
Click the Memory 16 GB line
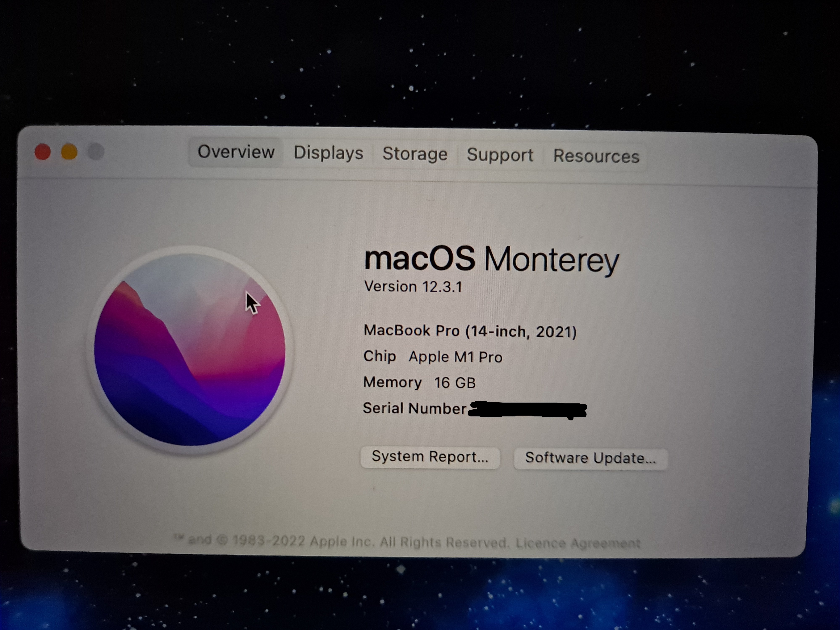[x=419, y=382]
